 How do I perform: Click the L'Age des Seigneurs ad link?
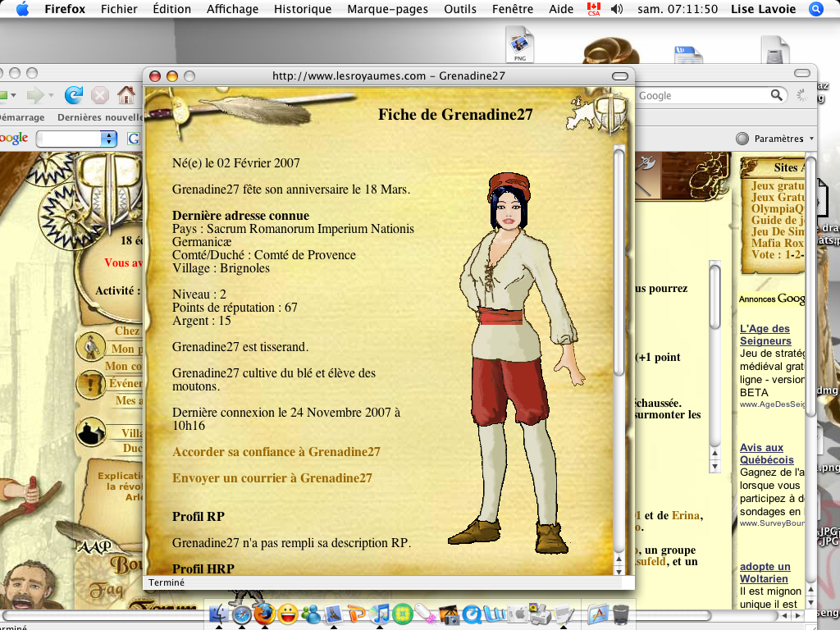(x=765, y=335)
